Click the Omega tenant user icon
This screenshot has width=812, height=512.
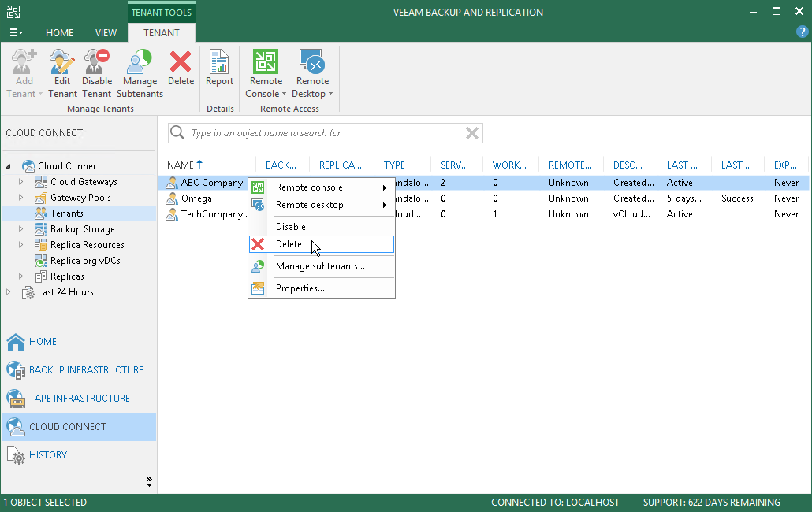point(171,198)
